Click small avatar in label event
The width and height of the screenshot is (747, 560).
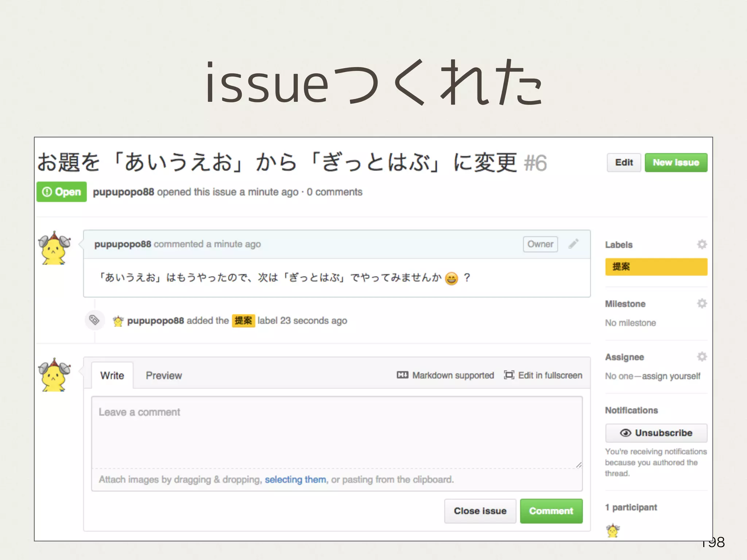pyautogui.click(x=118, y=321)
